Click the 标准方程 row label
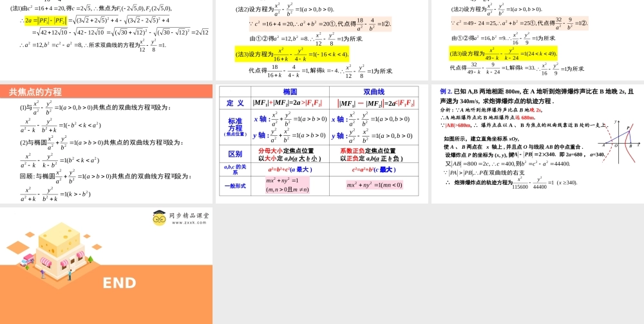The image size is (644, 324). click(235, 126)
